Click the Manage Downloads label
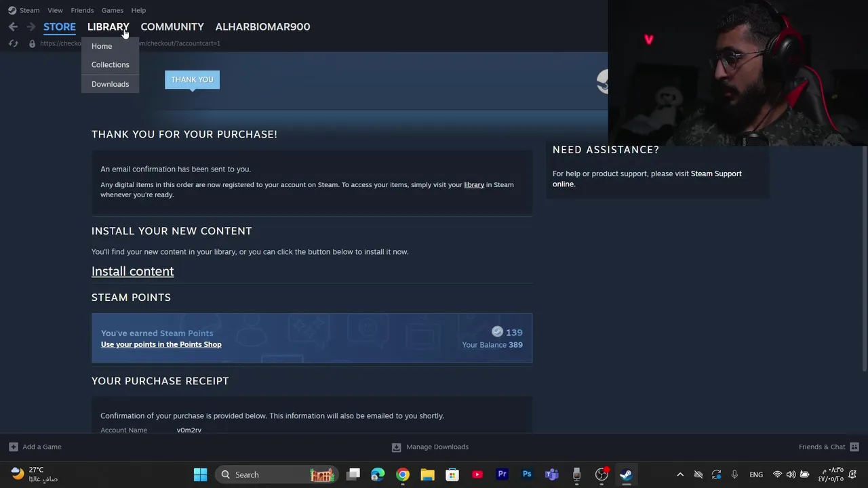868x488 pixels. tap(437, 447)
